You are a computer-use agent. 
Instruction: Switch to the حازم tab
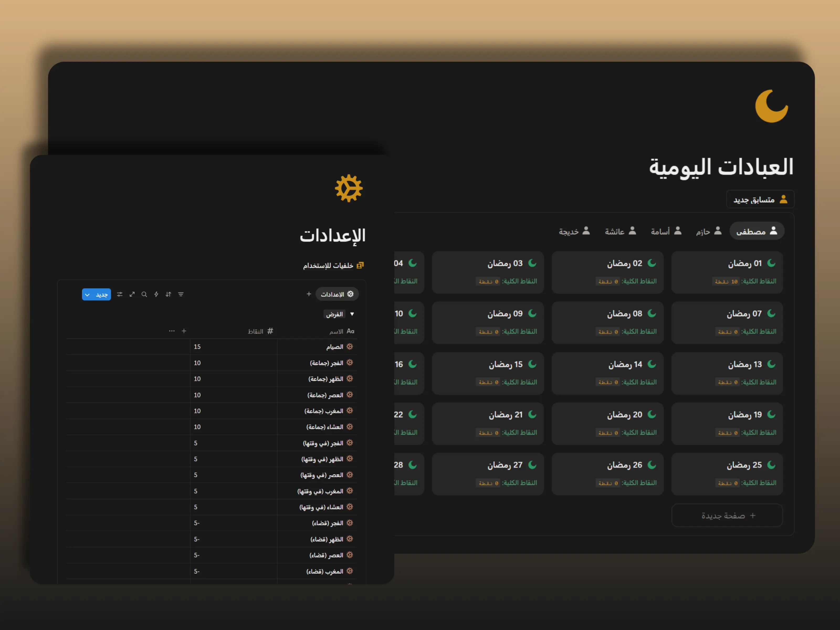click(707, 231)
